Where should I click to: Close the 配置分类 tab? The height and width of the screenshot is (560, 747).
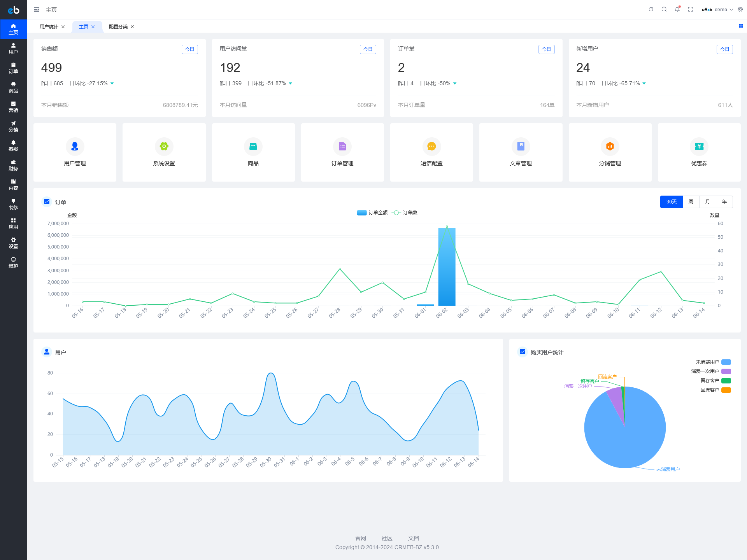pyautogui.click(x=132, y=26)
